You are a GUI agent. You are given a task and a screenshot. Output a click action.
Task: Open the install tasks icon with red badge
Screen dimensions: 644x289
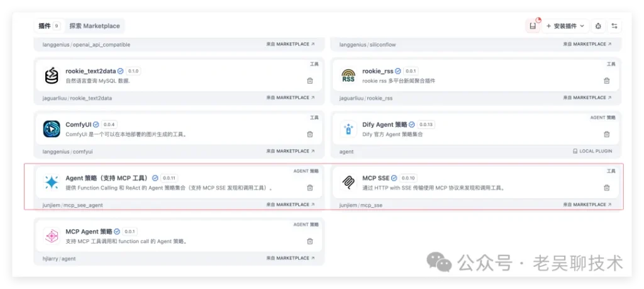[x=533, y=26]
